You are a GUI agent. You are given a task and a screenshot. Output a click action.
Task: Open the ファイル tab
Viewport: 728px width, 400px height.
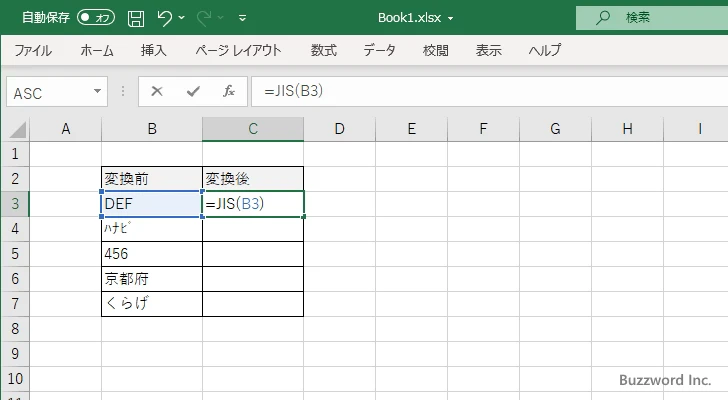[33, 50]
